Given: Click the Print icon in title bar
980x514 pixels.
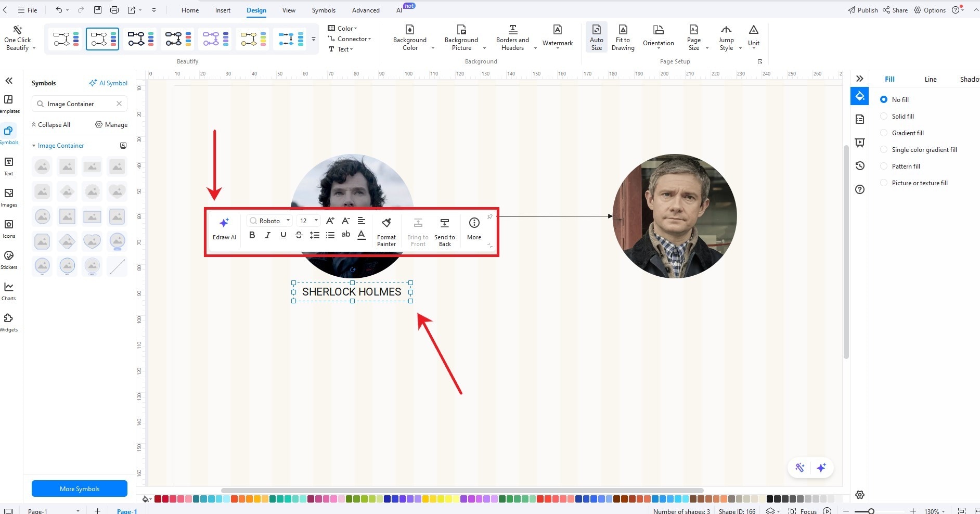Looking at the screenshot, I should [x=114, y=10].
